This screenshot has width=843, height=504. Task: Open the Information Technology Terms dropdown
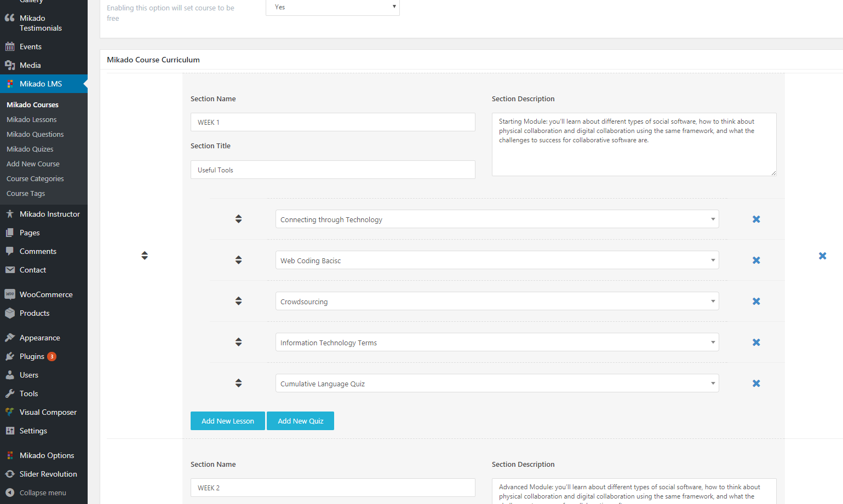point(497,342)
